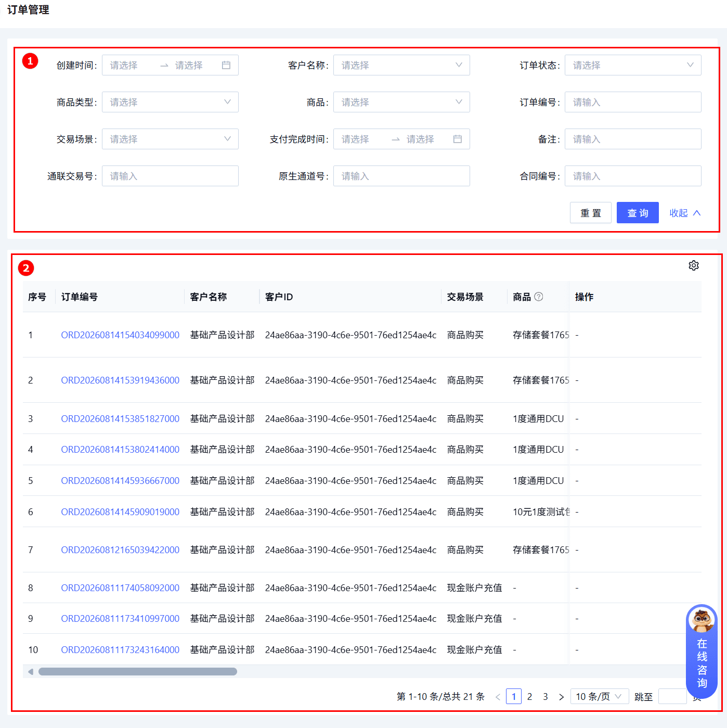The height and width of the screenshot is (728, 727).
Task: Open order ORD20260811173243164000
Action: (120, 650)
